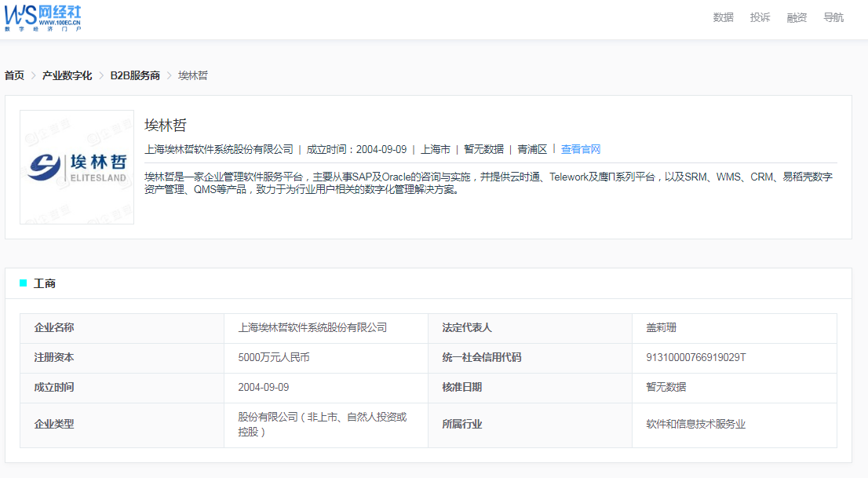Screen dimensions: 868x478
Task: Open the 投诉 menu item
Action: [760, 18]
